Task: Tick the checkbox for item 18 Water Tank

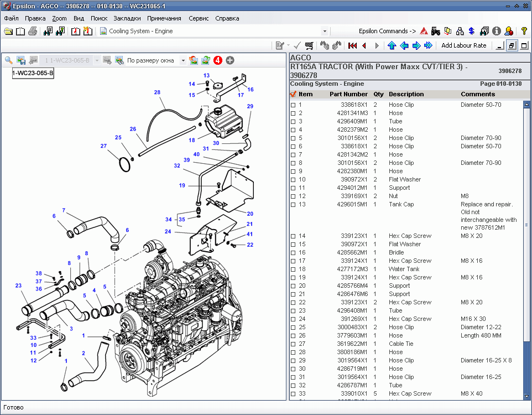Action: [x=293, y=269]
